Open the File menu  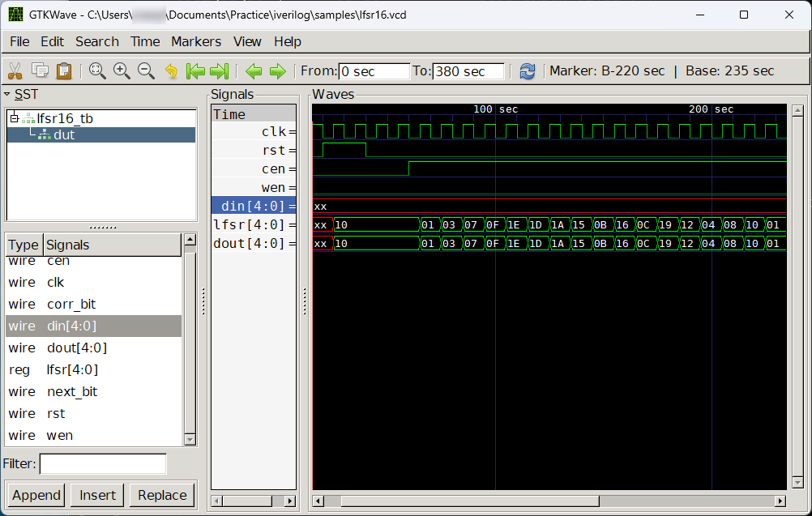[19, 41]
